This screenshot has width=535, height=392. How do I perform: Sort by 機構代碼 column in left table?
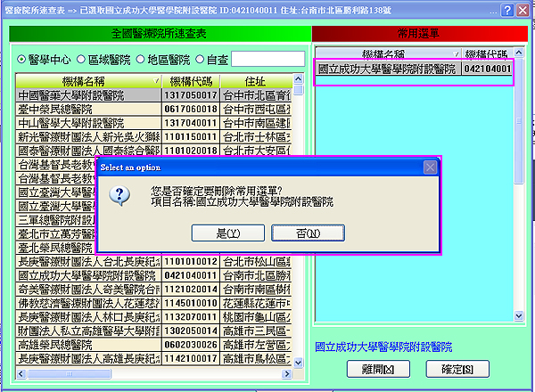pos(190,81)
